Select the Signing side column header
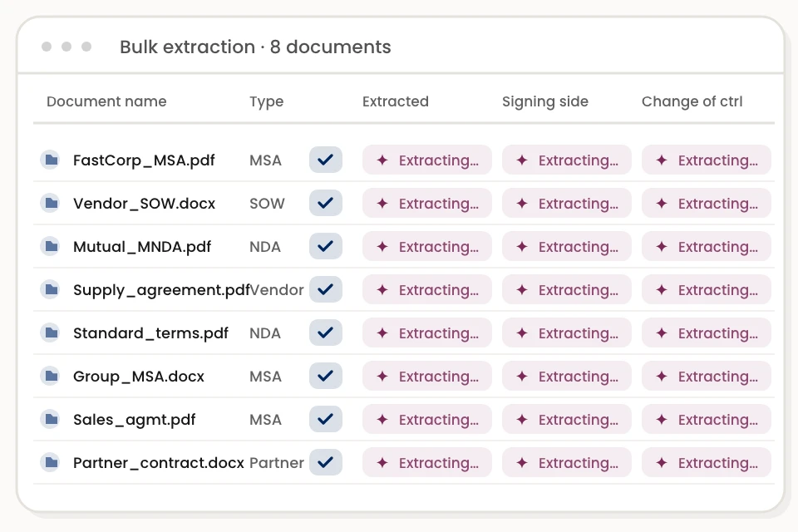Screen dimensions: 798x532 545,101
